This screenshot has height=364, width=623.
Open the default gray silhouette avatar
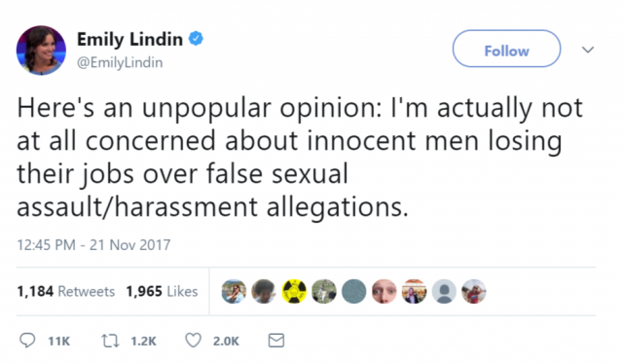coord(444,291)
